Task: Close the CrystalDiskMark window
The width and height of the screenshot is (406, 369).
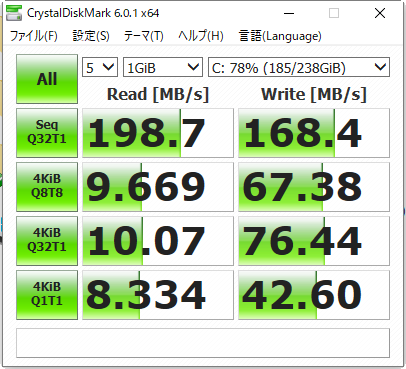Action: coord(380,13)
